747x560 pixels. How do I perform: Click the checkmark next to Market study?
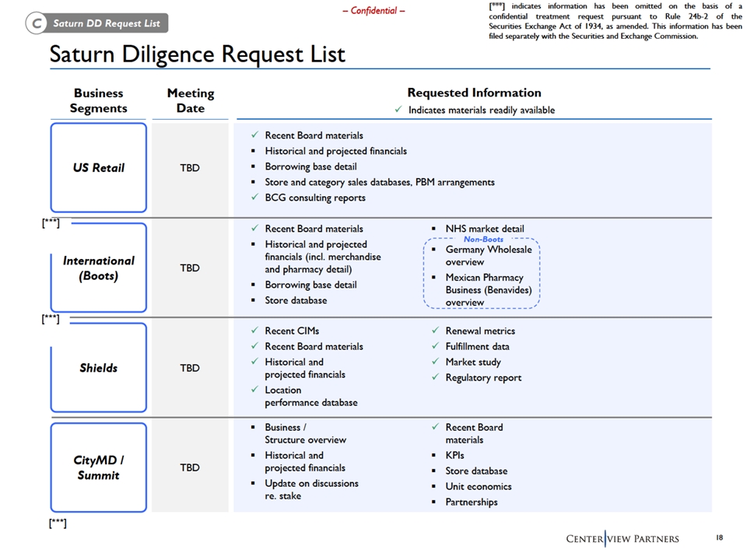pyautogui.click(x=436, y=362)
